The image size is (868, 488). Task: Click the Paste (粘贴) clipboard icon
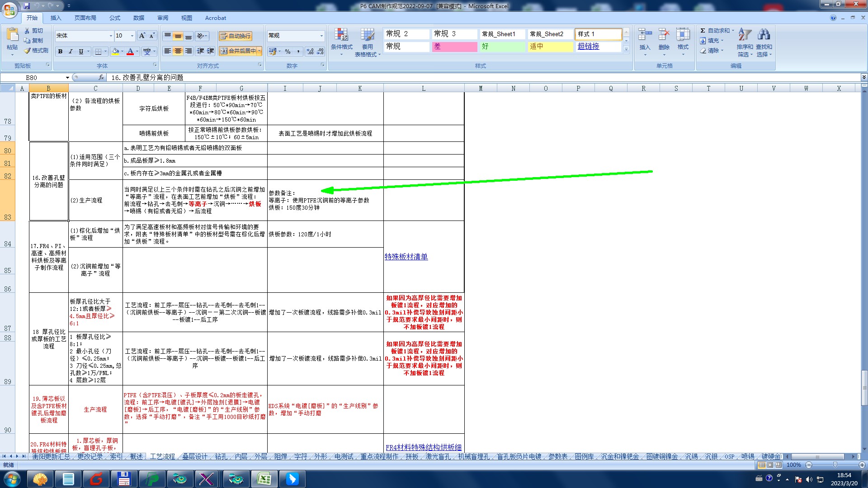[x=12, y=34]
